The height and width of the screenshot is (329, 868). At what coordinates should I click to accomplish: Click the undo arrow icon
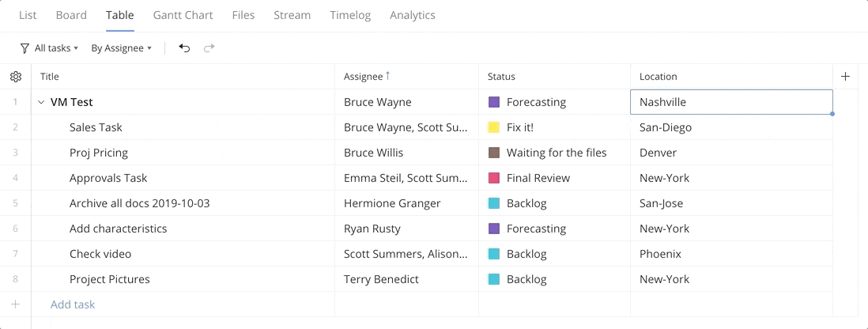click(x=184, y=48)
